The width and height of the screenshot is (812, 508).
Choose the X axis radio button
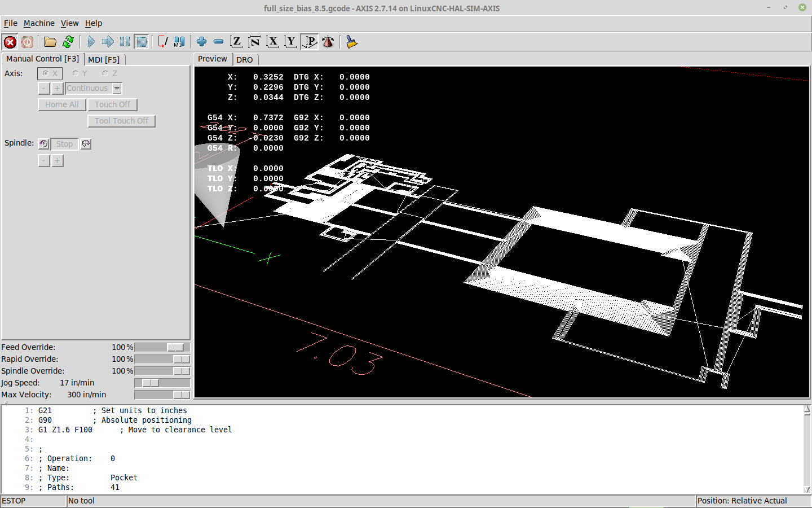(46, 73)
